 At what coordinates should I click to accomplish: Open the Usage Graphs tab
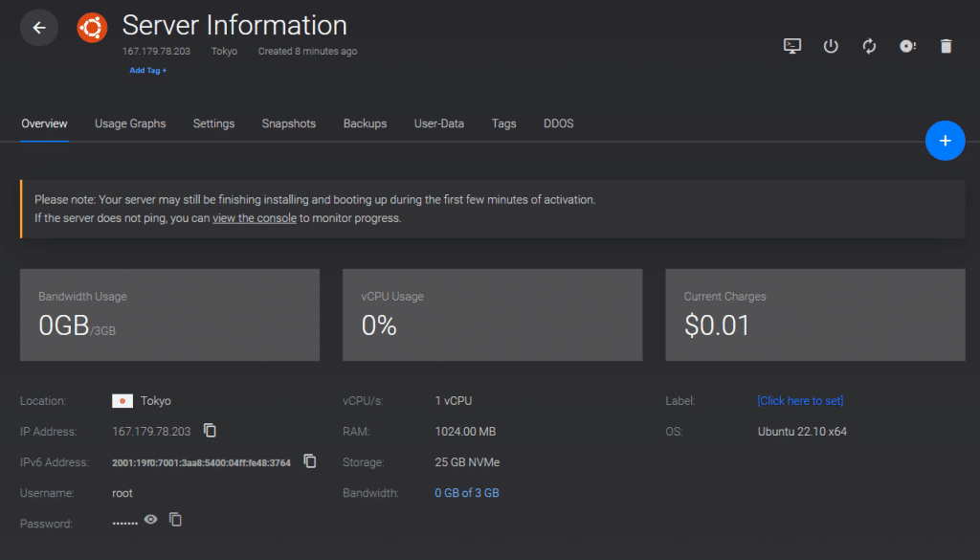coord(130,123)
